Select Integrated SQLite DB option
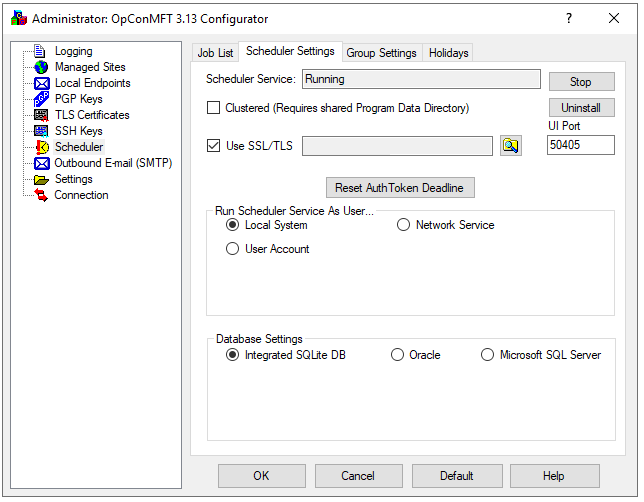The height and width of the screenshot is (502, 644). click(x=232, y=355)
